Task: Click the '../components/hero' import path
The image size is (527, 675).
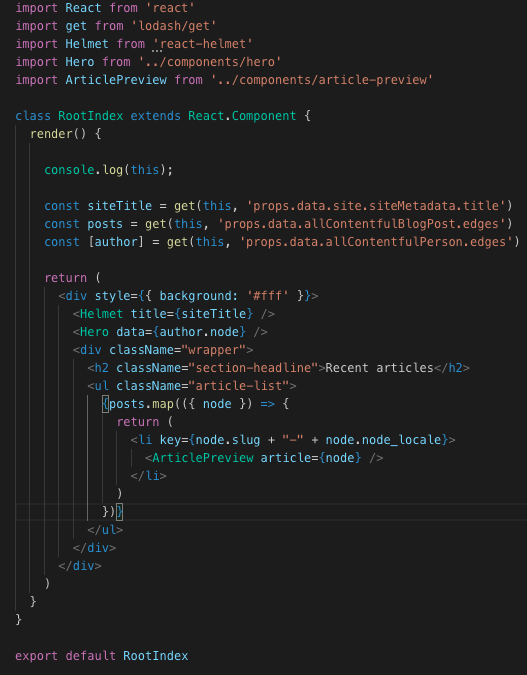Action: pyautogui.click(x=210, y=62)
